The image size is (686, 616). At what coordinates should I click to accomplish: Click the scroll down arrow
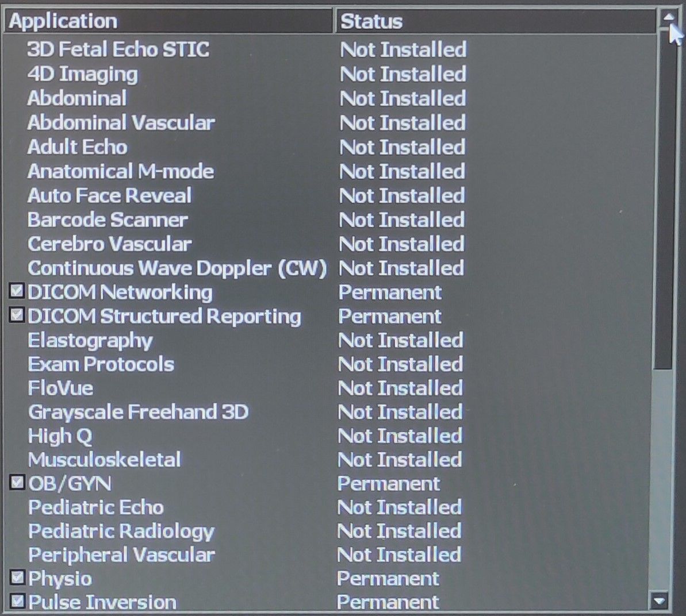click(x=659, y=601)
